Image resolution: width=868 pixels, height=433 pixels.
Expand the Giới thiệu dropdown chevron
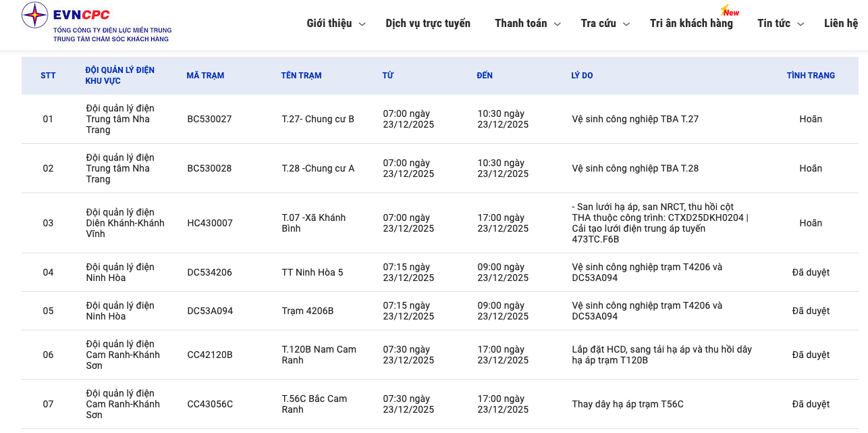[x=362, y=24]
